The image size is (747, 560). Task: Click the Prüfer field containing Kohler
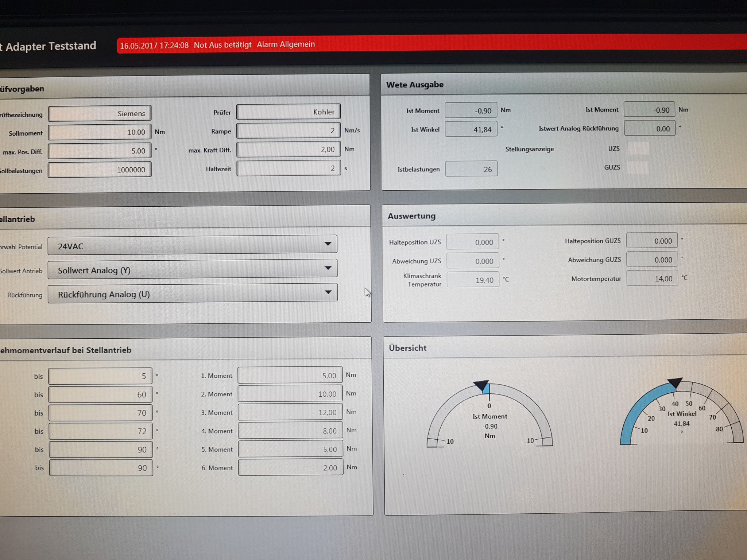pyautogui.click(x=288, y=112)
